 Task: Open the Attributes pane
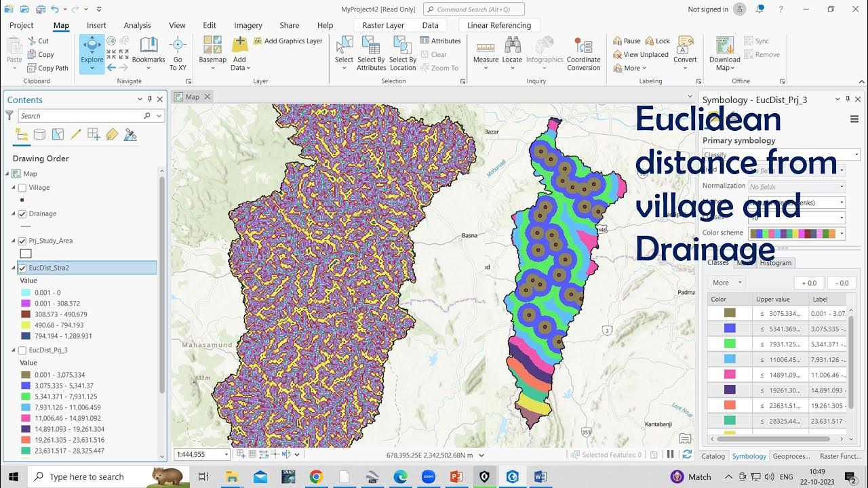440,41
